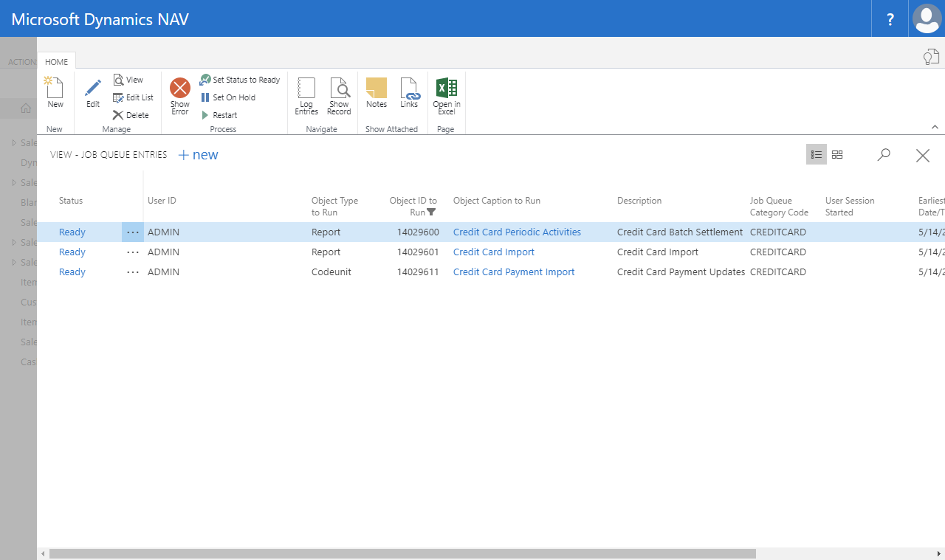Image resolution: width=945 pixels, height=560 pixels.
Task: Select Credit Card Payment Updates description
Action: 681,272
